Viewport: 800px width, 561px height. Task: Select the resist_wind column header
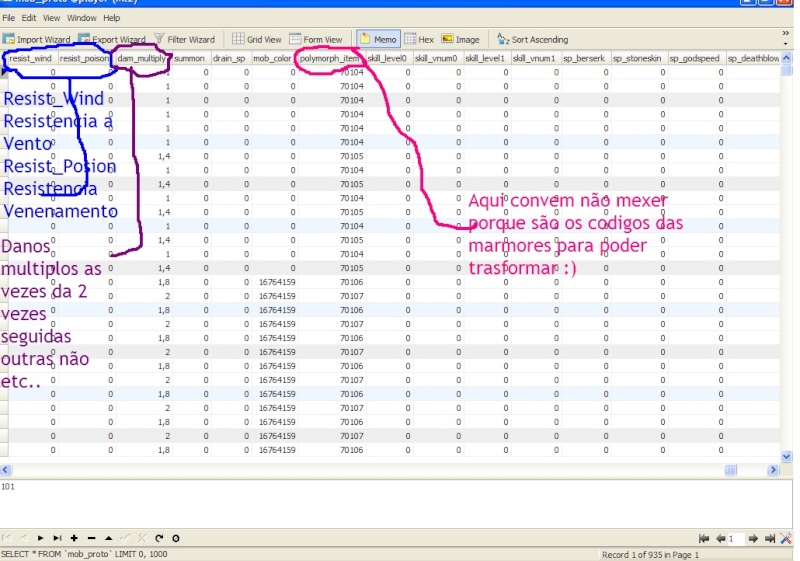tap(30, 59)
